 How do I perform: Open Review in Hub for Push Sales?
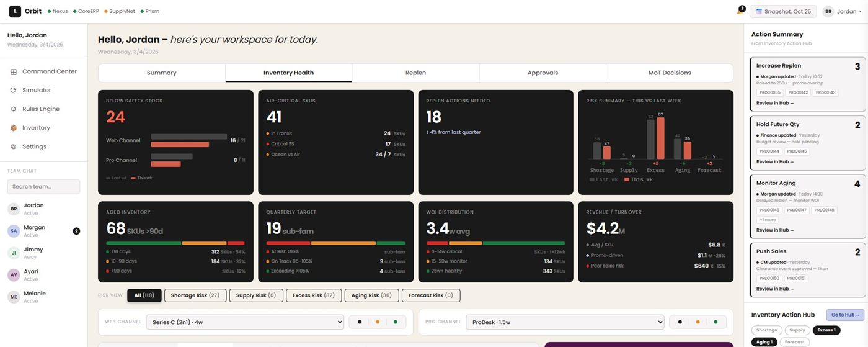click(775, 289)
